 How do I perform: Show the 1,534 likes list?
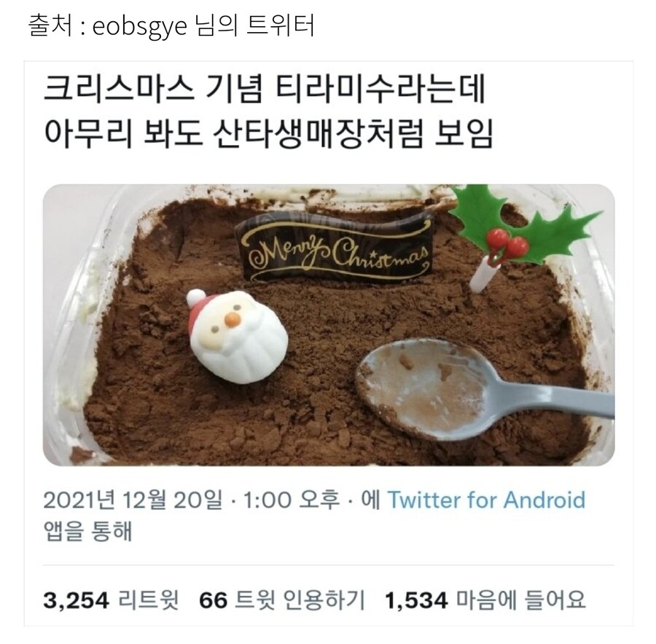485,600
